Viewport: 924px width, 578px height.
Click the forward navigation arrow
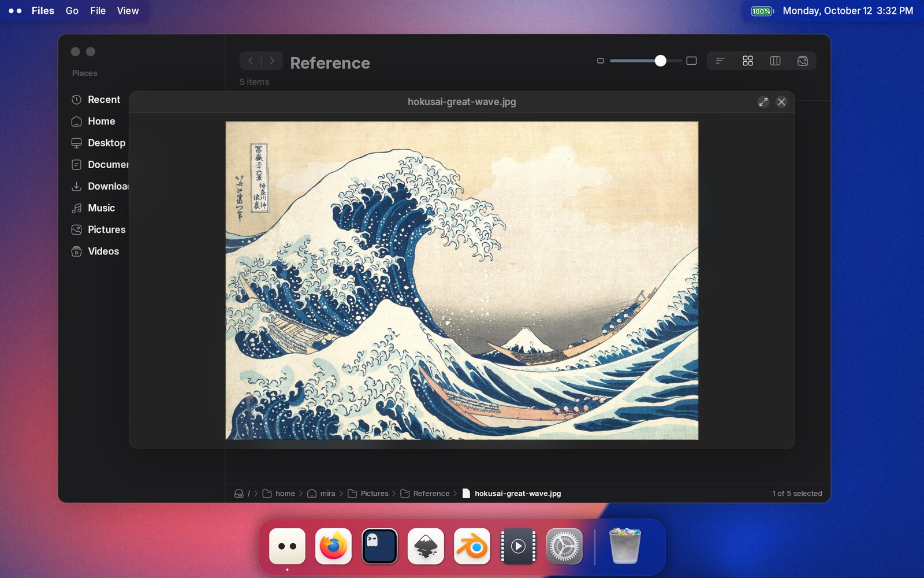coord(272,61)
